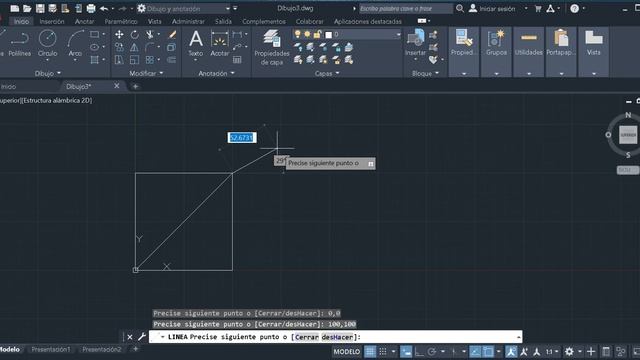The width and height of the screenshot is (640, 360).
Task: Click the Move (Desplazar) modify tool
Action: click(119, 35)
